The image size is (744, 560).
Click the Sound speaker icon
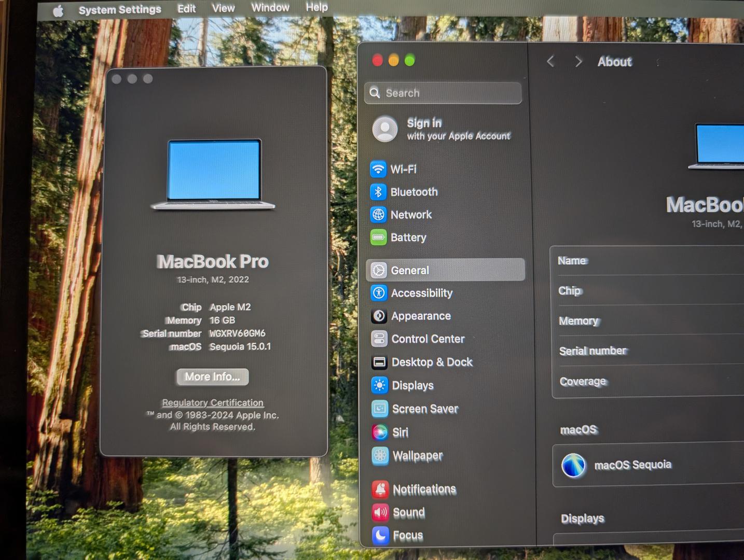[380, 512]
